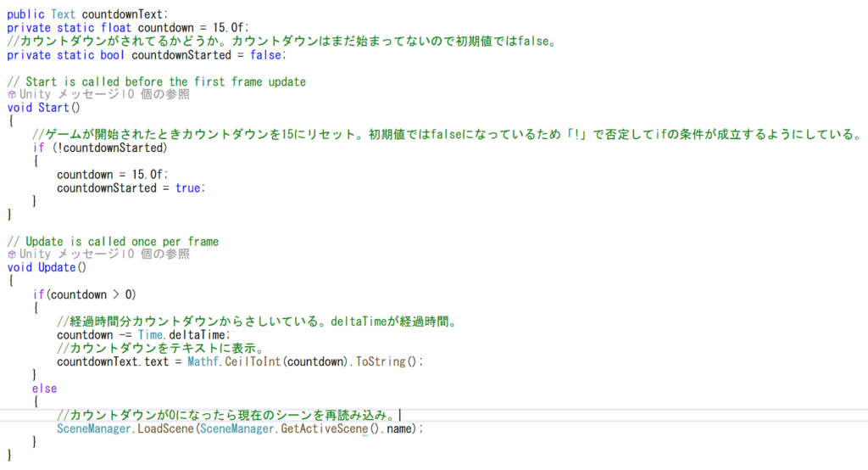
Task: Click 'GetActiveScene' method call
Action: coord(325,428)
